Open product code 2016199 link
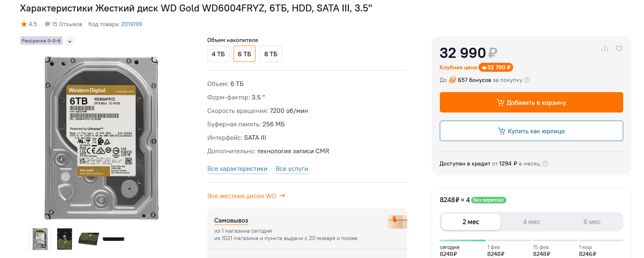Image resolution: width=644 pixels, height=258 pixels. pos(132,24)
